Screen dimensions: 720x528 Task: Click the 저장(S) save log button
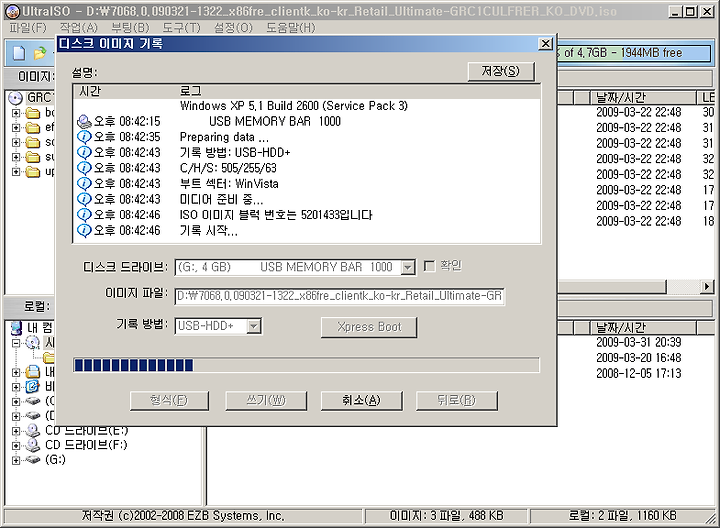(x=501, y=72)
